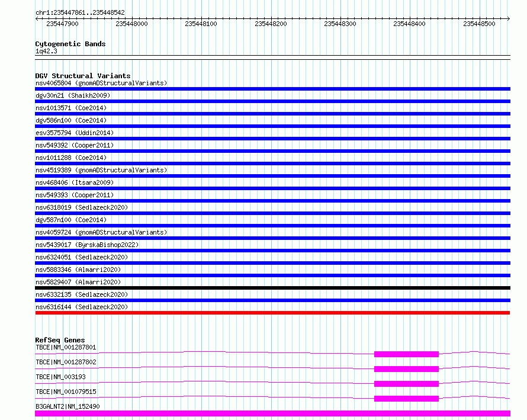Click the magenta exon block of TBCE|NM_003193
The height and width of the screenshot is (420, 527).
pyautogui.click(x=406, y=384)
